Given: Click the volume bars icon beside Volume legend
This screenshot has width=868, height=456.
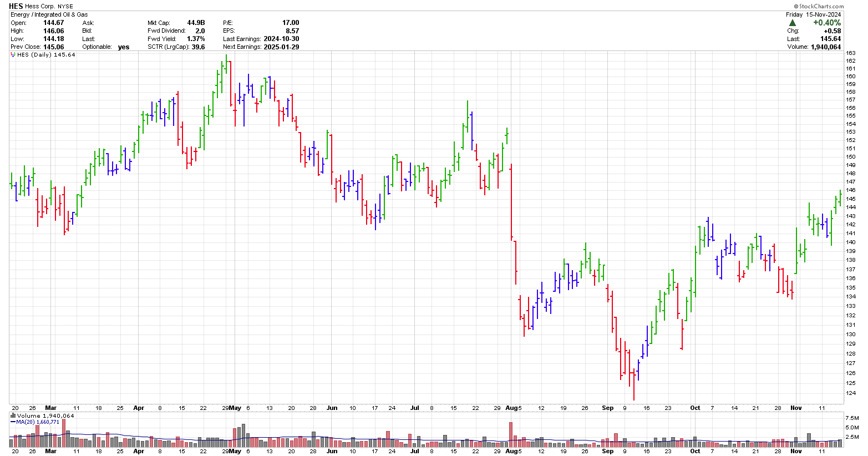Looking at the screenshot, I should (x=13, y=416).
